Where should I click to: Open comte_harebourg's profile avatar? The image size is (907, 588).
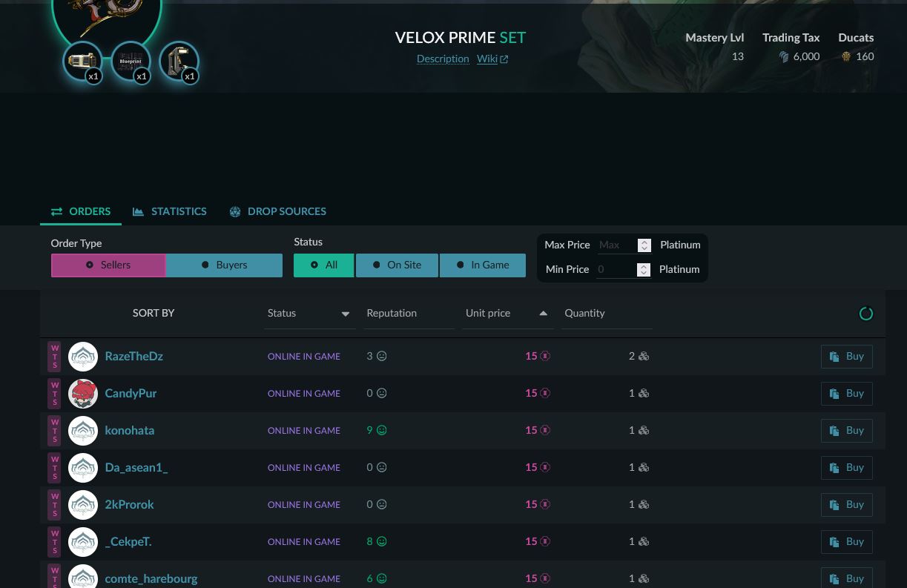point(83,578)
